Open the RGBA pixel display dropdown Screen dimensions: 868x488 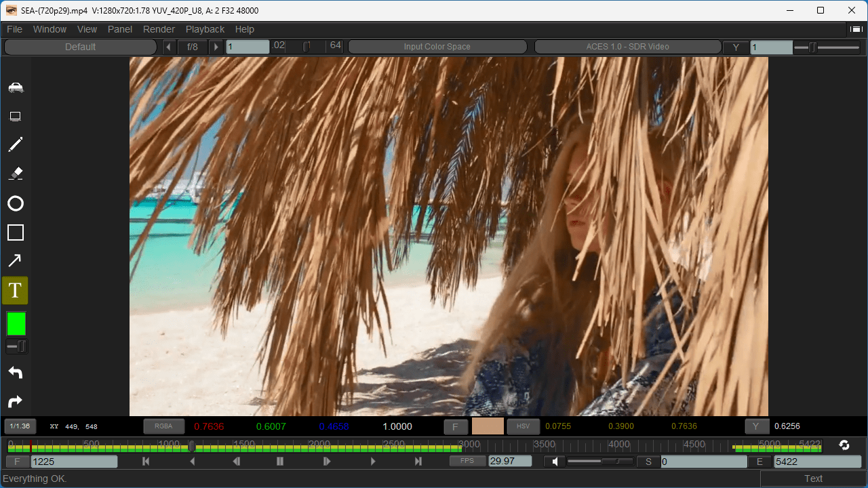[x=163, y=426]
